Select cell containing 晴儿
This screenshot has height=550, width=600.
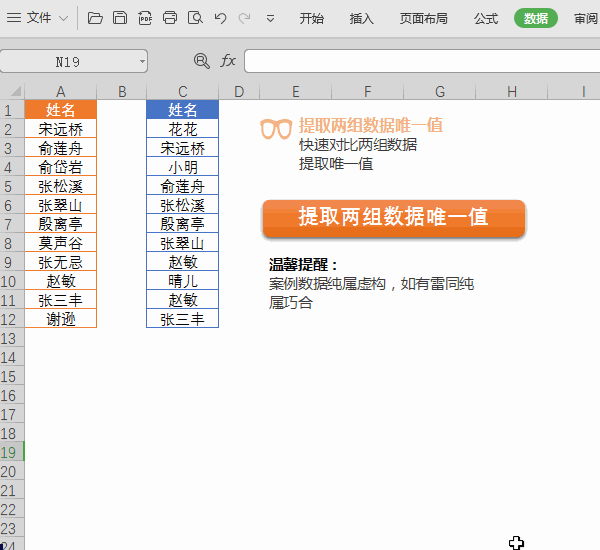point(183,281)
